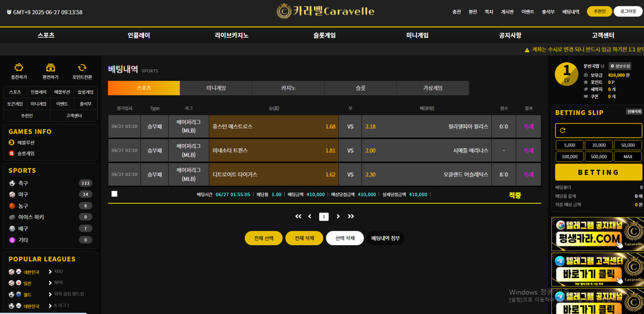Screen dimensions: 644x314
Task: Select the 축구 soccer ball icon
Action: tap(12, 183)
